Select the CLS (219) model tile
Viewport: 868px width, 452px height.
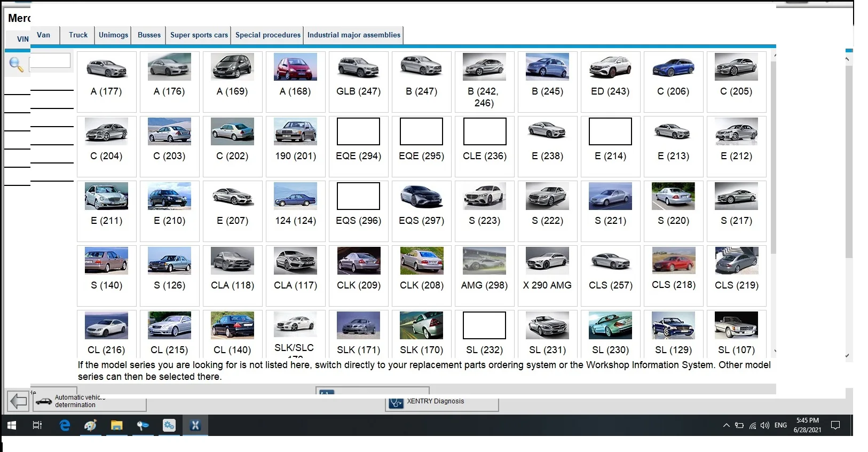point(737,276)
